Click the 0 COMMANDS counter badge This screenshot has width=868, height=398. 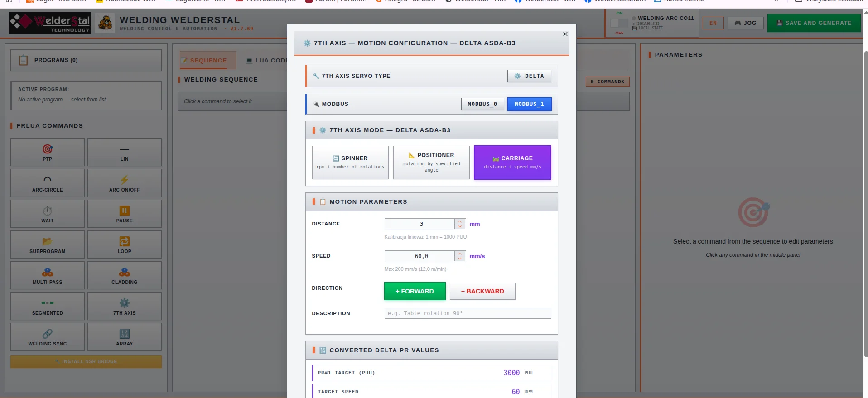tap(608, 82)
